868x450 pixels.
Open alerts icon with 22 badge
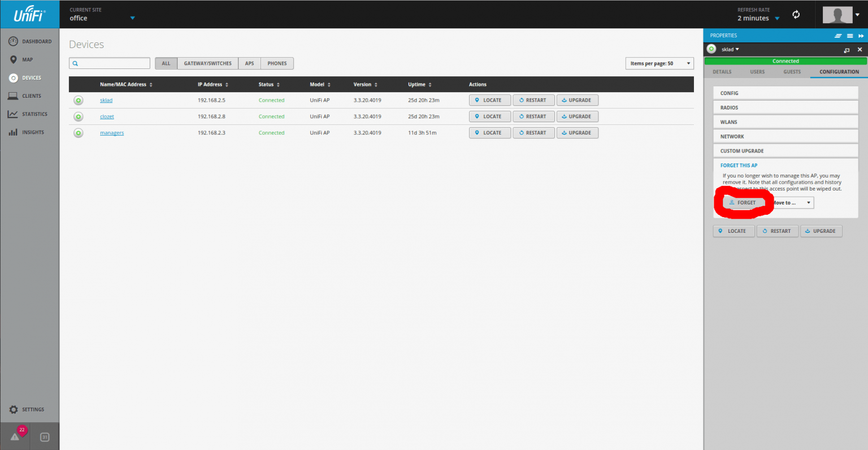click(x=16, y=436)
